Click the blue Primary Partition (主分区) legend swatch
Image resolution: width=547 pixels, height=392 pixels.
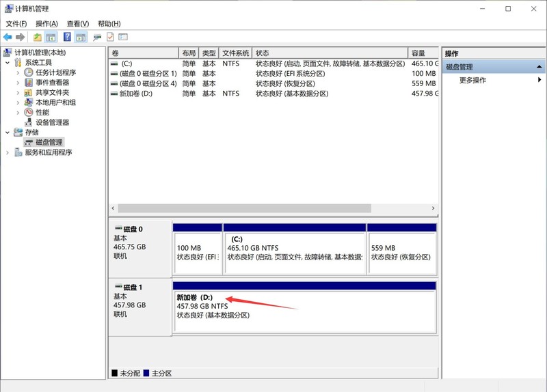pos(146,373)
